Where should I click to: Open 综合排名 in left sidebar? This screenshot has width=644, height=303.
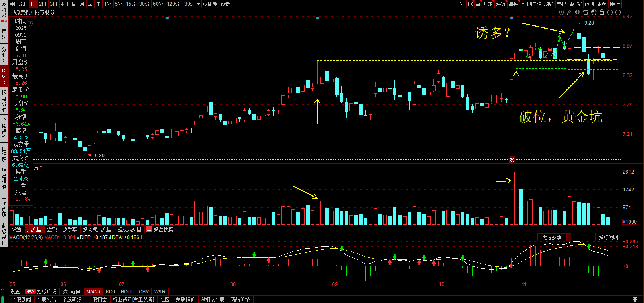click(4, 179)
